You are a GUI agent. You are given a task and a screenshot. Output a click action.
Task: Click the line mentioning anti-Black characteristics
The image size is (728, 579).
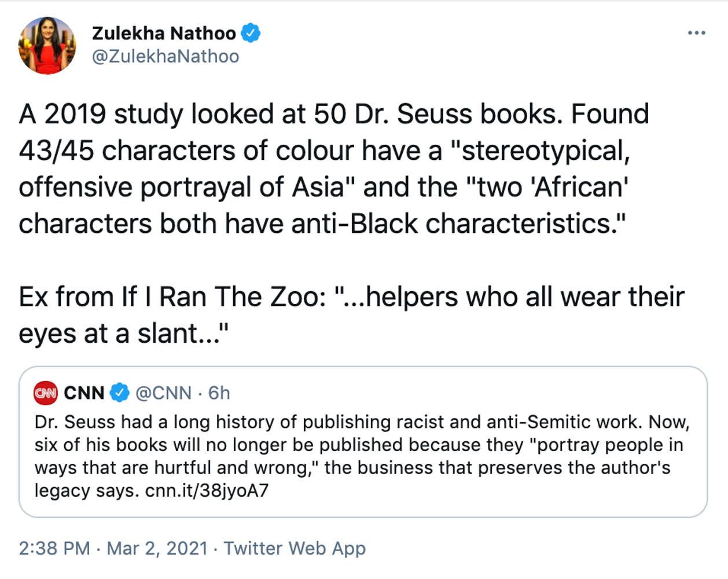pyautogui.click(x=322, y=223)
